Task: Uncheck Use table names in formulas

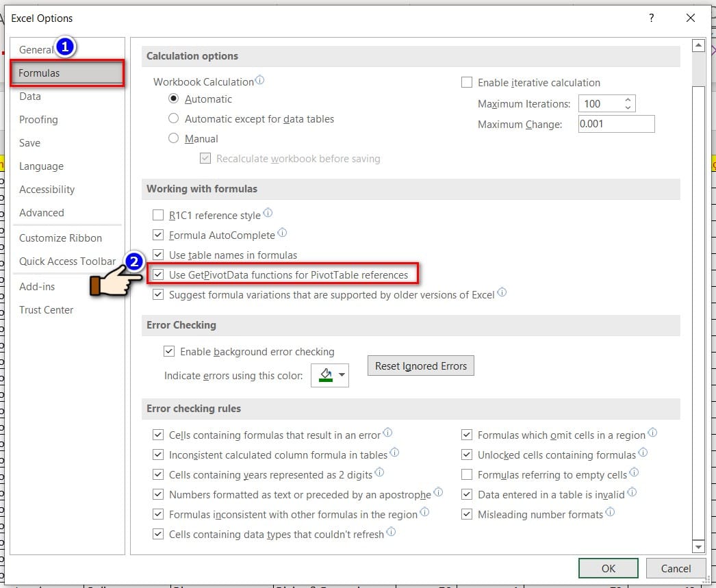Action: pos(158,254)
